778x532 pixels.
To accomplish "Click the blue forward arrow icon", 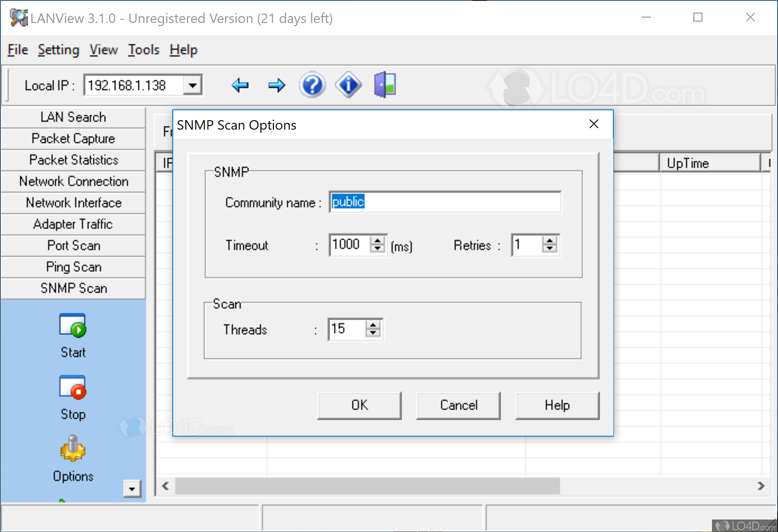I will [276, 85].
